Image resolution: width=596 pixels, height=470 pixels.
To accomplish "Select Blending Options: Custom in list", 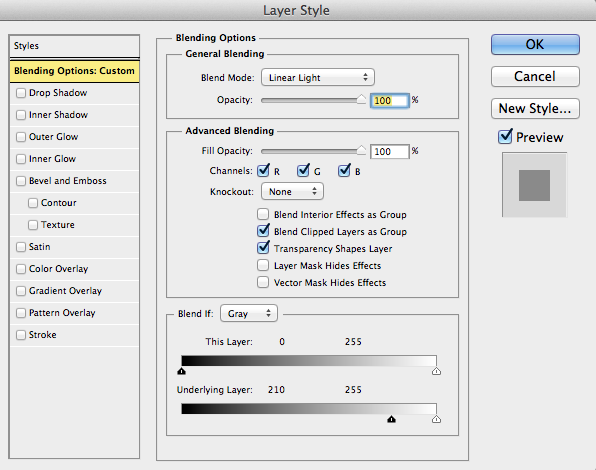I will 74,71.
